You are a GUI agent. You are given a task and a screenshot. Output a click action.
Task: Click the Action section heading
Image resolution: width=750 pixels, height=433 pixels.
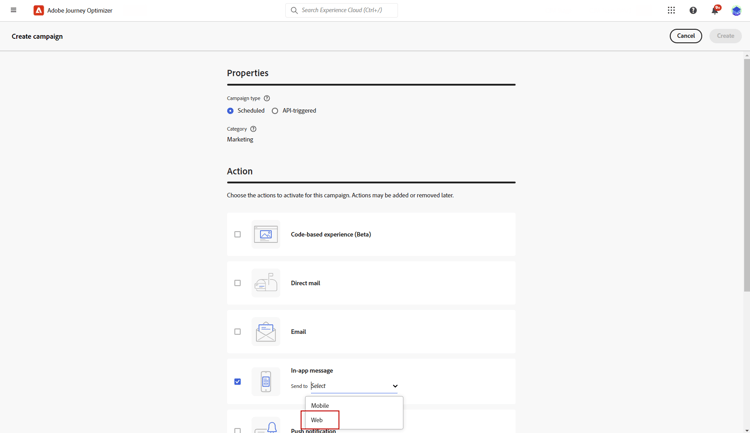pos(240,171)
